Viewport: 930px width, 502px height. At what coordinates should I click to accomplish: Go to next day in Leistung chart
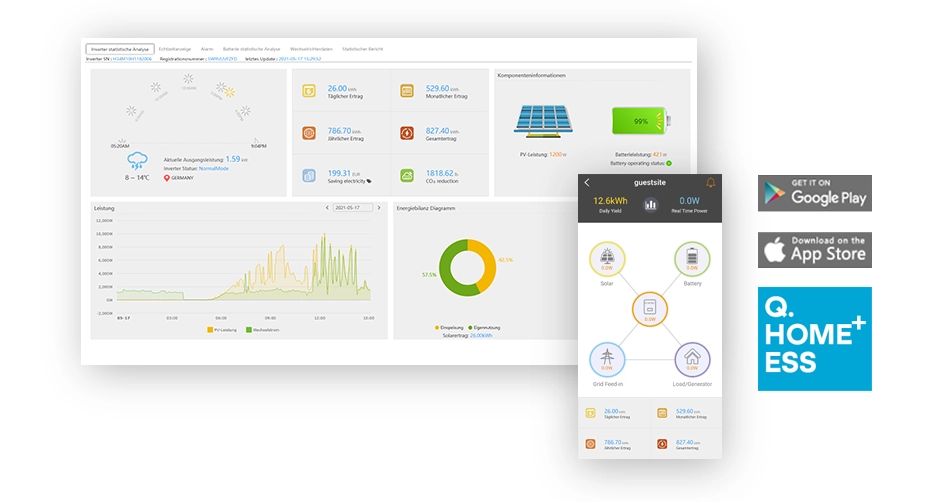tap(379, 208)
